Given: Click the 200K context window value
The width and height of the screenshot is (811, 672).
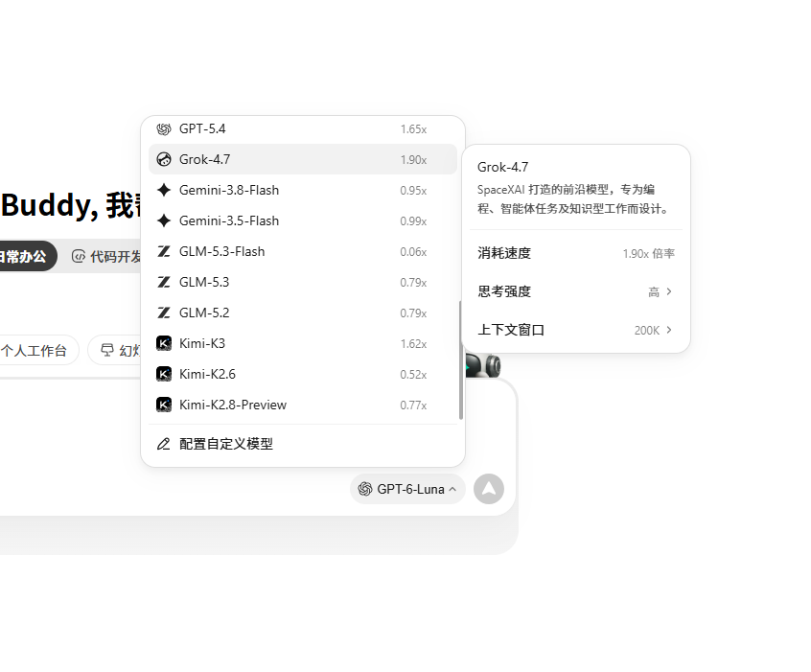Looking at the screenshot, I should point(646,330).
